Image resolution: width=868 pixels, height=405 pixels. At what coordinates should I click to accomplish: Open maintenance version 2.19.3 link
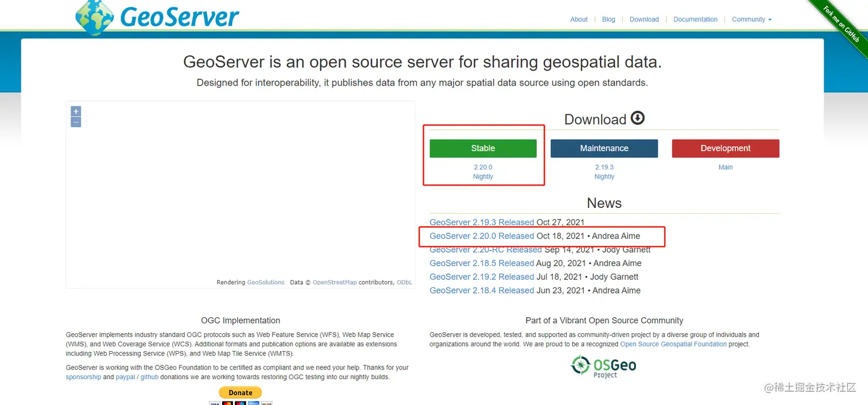click(x=604, y=167)
